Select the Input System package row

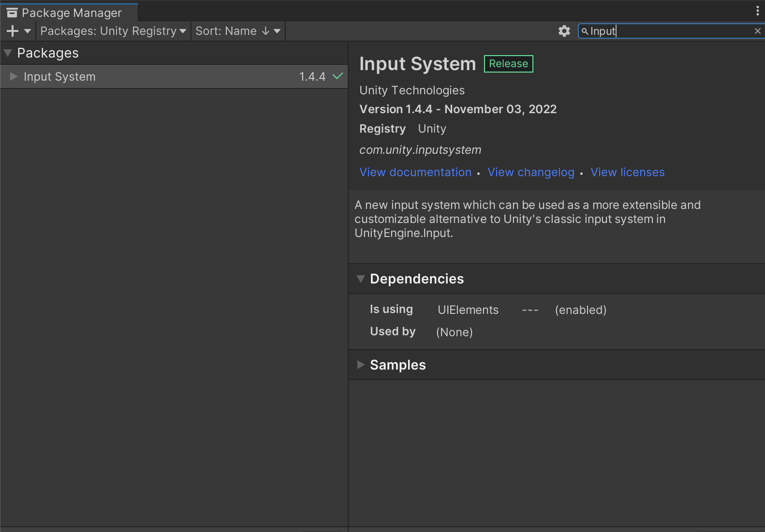(174, 76)
